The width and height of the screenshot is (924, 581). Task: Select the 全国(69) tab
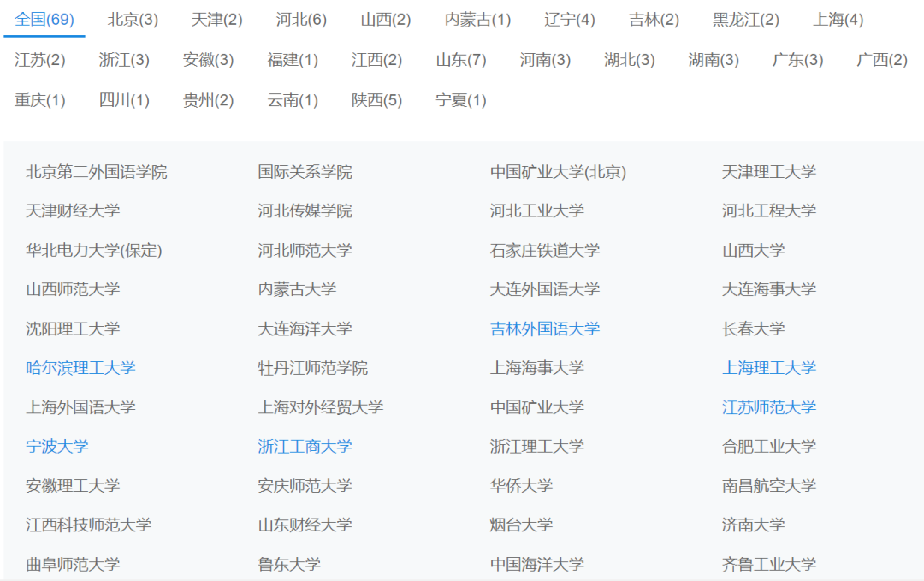[44, 20]
